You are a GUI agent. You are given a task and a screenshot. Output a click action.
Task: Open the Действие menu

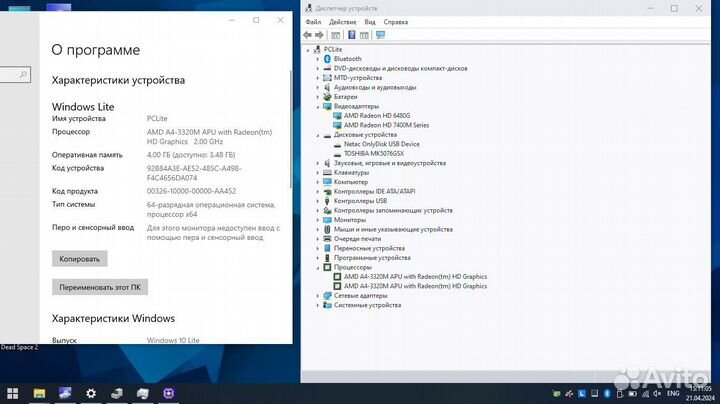[343, 22]
